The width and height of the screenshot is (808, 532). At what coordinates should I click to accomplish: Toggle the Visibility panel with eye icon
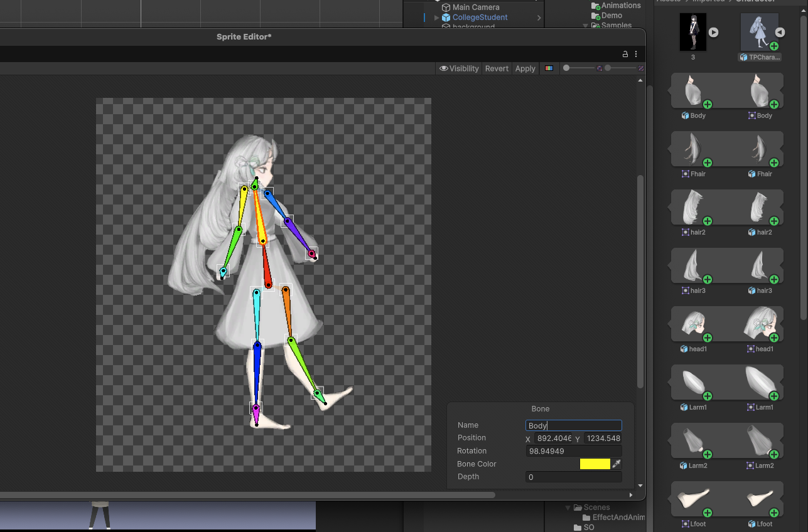pos(459,68)
